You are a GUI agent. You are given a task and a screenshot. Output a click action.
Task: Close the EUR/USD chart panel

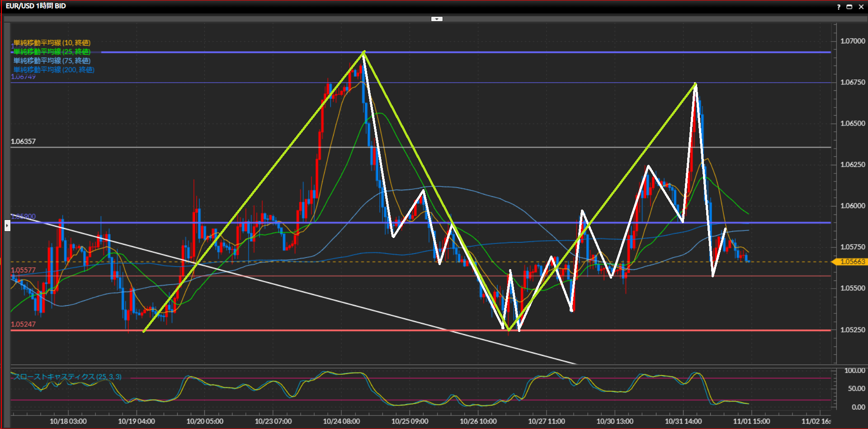tap(860, 7)
